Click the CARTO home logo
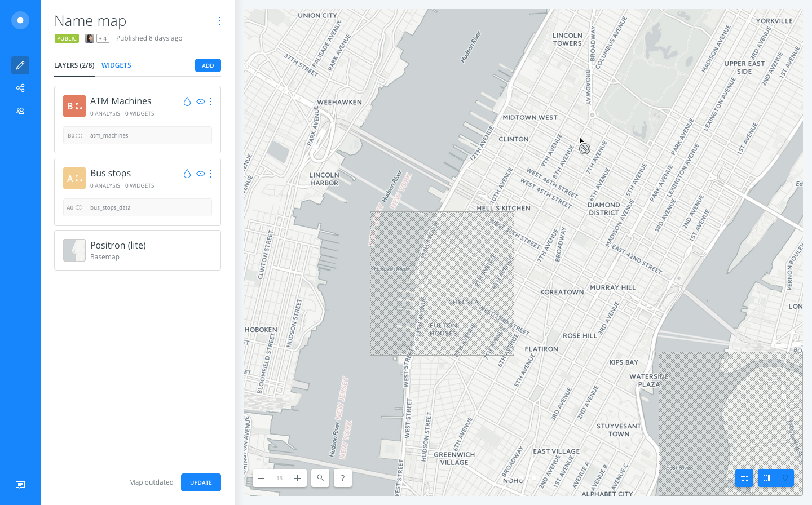Viewport: 812px width, 505px height. pos(20,20)
